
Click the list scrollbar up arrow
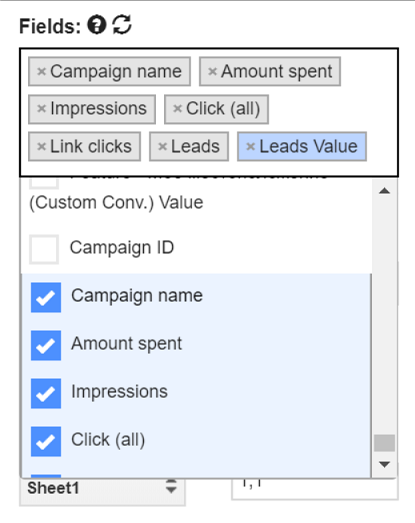point(385,191)
